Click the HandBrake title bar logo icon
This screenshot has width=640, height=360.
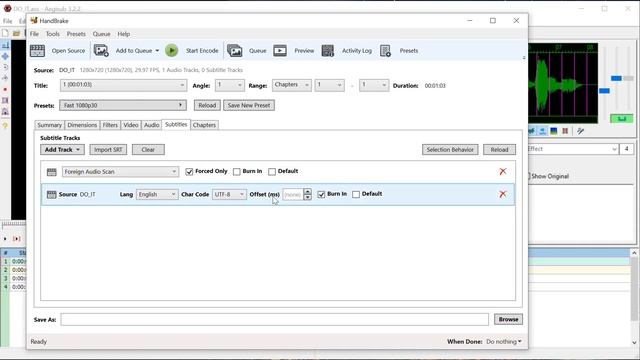(x=34, y=20)
